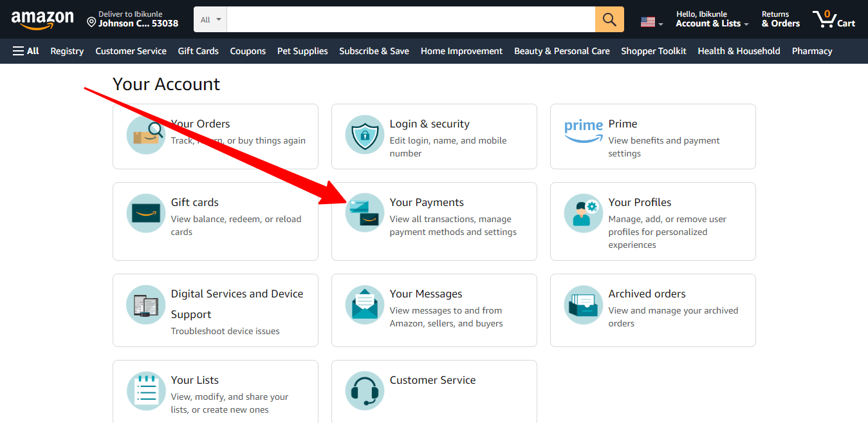The width and height of the screenshot is (868, 423).
Task: Open Coupons nav item
Action: (x=248, y=51)
